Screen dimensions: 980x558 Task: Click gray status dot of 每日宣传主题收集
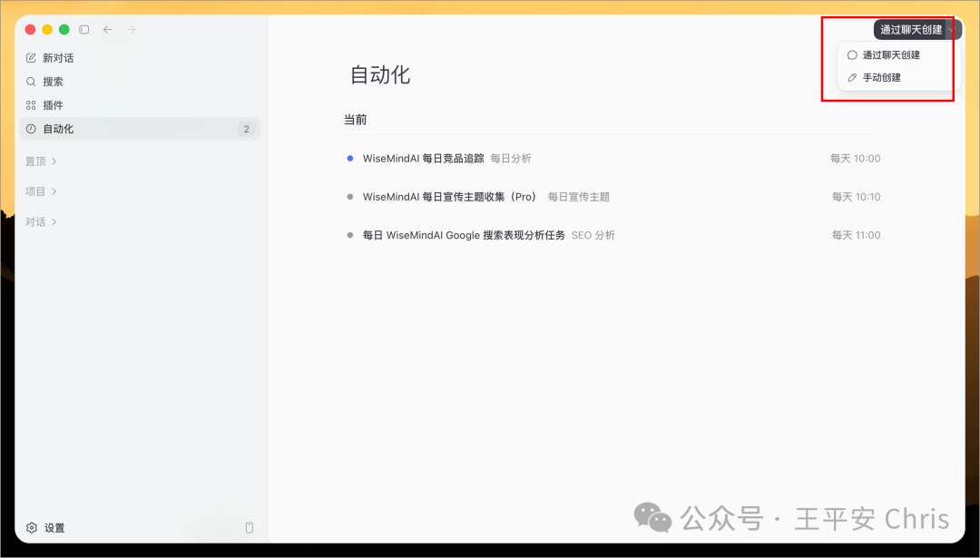[350, 197]
